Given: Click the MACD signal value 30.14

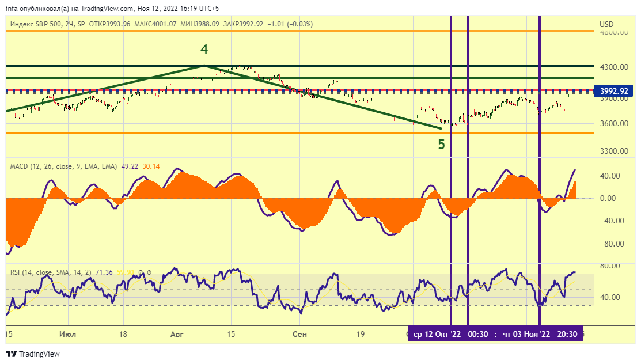Looking at the screenshot, I should (151, 166).
